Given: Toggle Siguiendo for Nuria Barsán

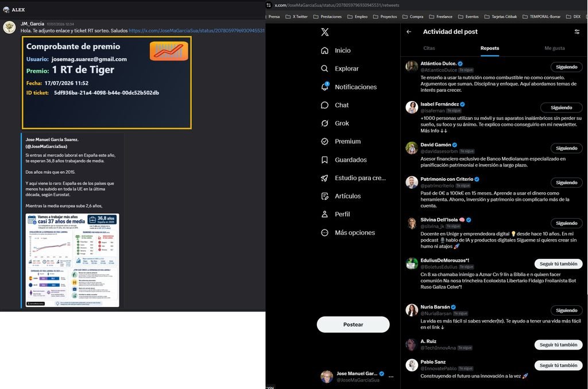Looking at the screenshot, I should click(x=566, y=310).
